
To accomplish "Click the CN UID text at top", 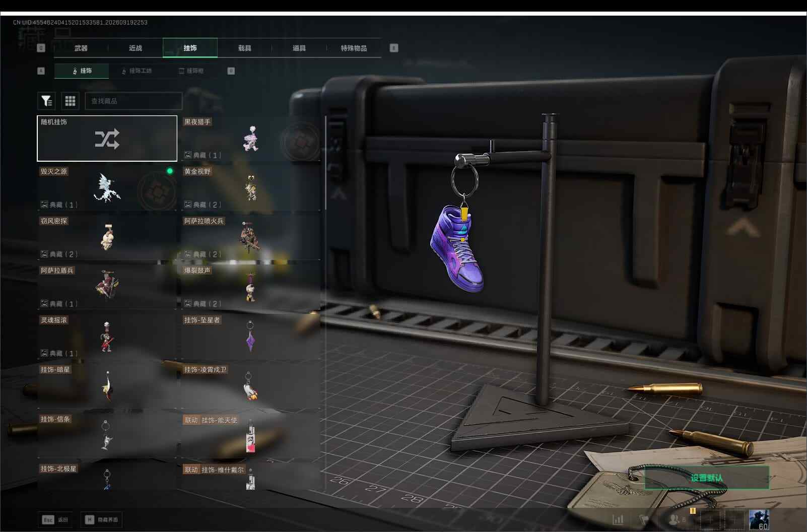I will 81,22.
